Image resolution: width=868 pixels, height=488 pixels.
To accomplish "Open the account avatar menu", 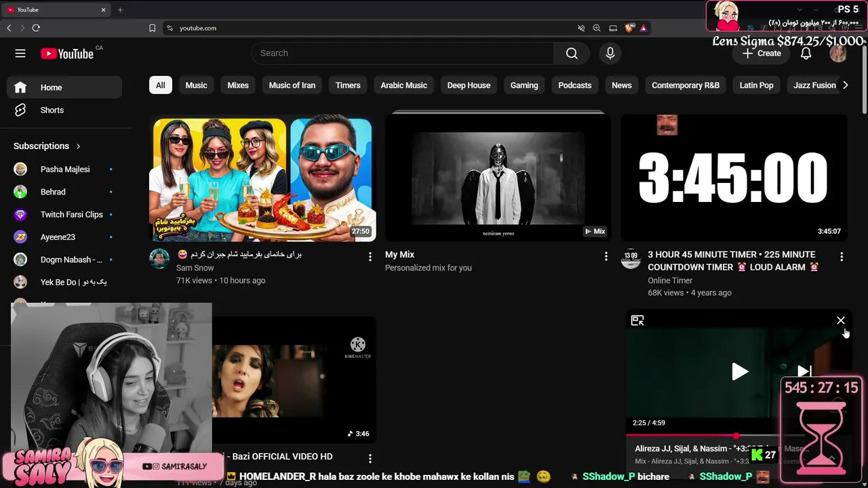I will (838, 54).
